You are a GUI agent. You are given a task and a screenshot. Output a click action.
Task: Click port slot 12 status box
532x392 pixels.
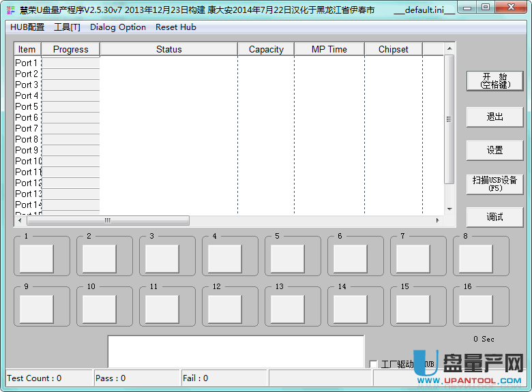click(224, 309)
